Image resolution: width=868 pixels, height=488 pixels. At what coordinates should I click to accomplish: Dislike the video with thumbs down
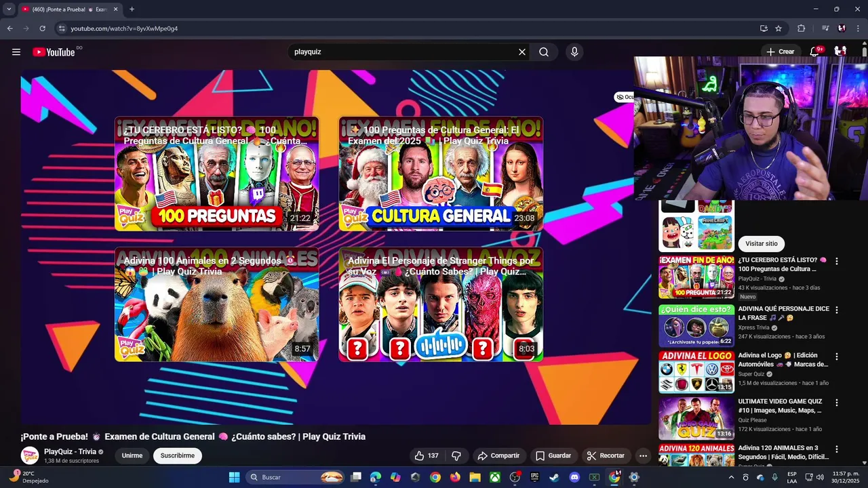click(456, 455)
